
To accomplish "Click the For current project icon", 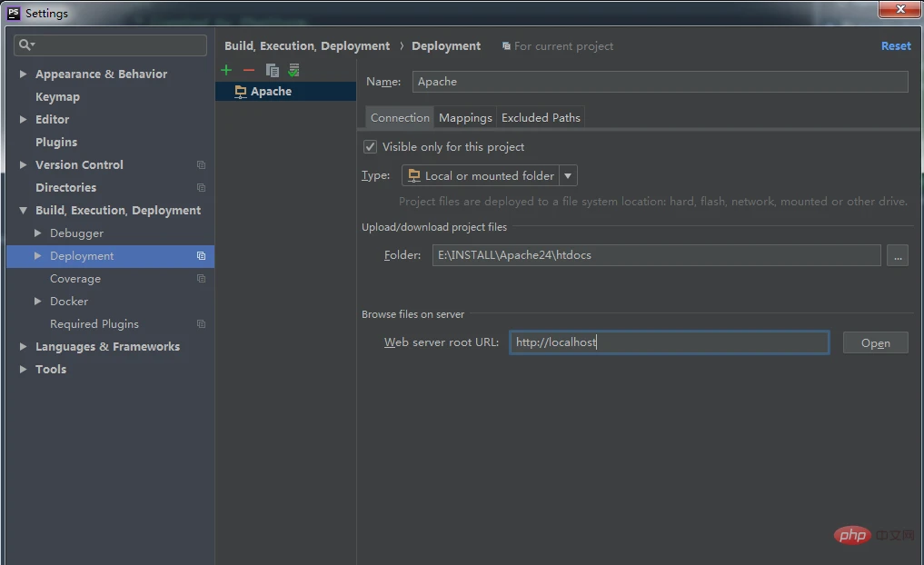I will [x=506, y=46].
